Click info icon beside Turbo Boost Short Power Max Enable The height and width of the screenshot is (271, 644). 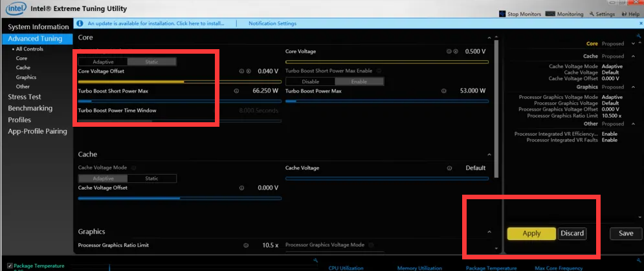[x=379, y=70]
